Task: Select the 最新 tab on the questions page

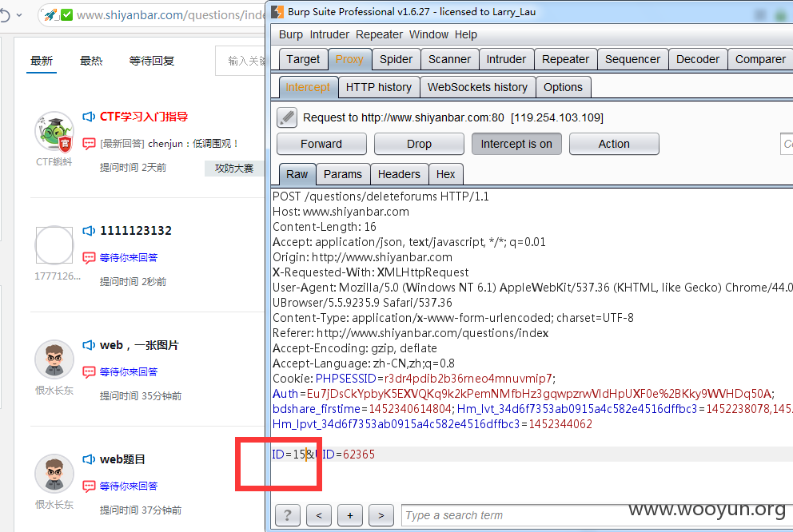Action: 42,62
